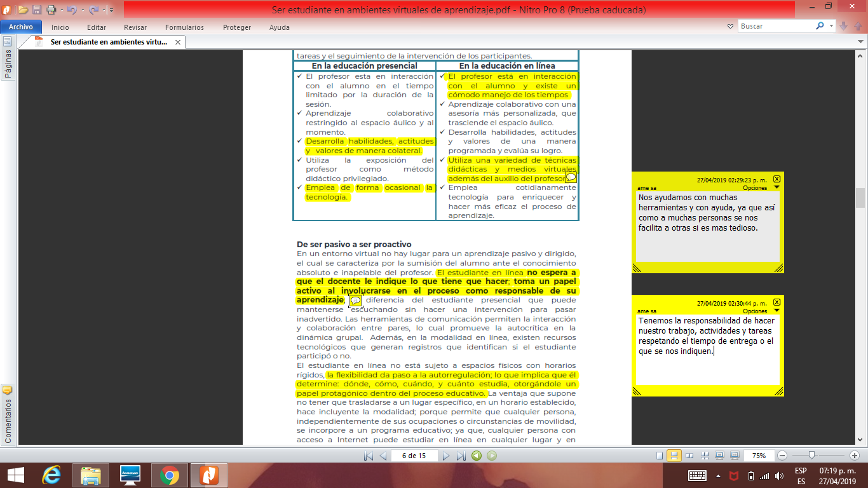Click the Open file folder icon
Screen dimensions: 868x488
pyautogui.click(x=23, y=10)
